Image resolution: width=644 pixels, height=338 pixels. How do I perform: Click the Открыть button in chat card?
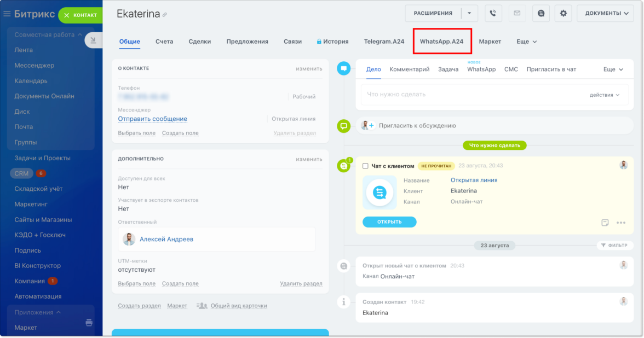pyautogui.click(x=389, y=222)
